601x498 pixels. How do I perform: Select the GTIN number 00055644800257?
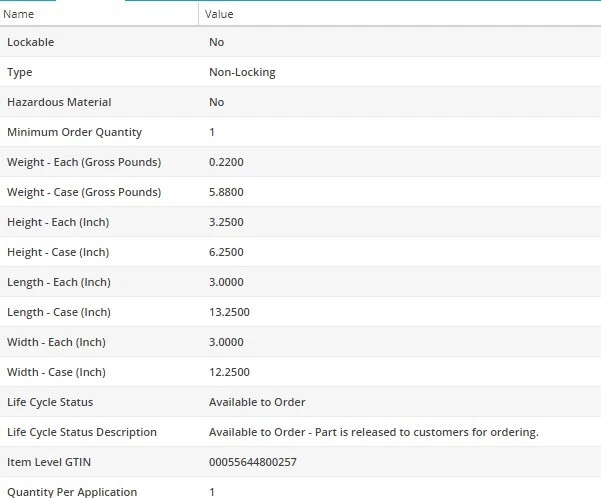[253, 462]
